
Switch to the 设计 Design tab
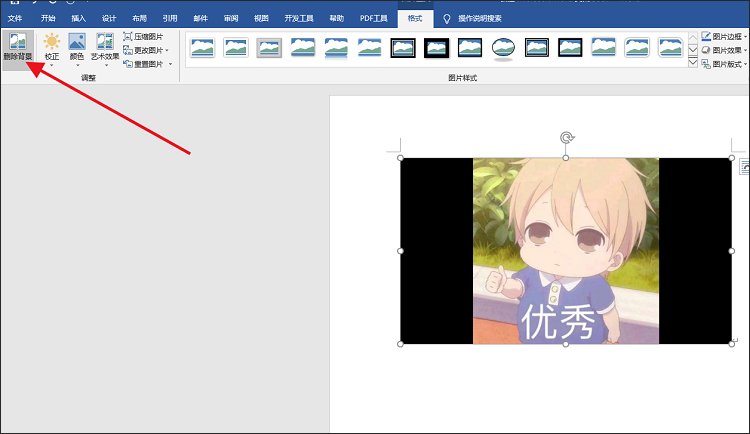(109, 18)
